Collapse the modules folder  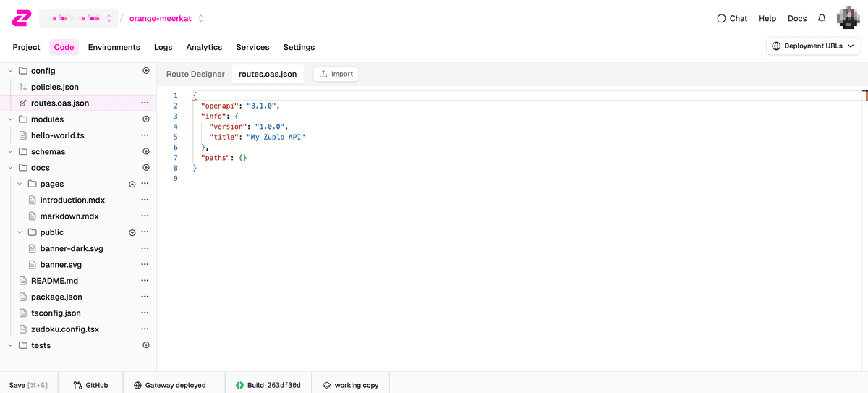coord(10,119)
